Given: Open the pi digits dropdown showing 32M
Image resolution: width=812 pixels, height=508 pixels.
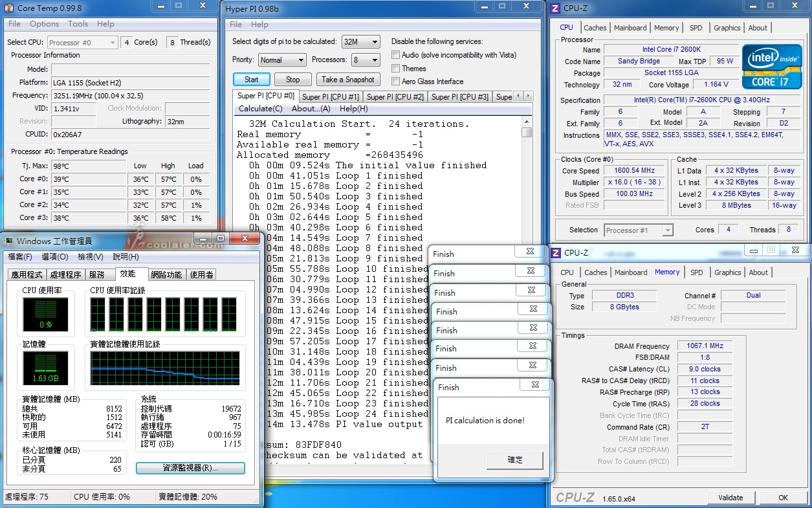Looking at the screenshot, I should pos(360,42).
